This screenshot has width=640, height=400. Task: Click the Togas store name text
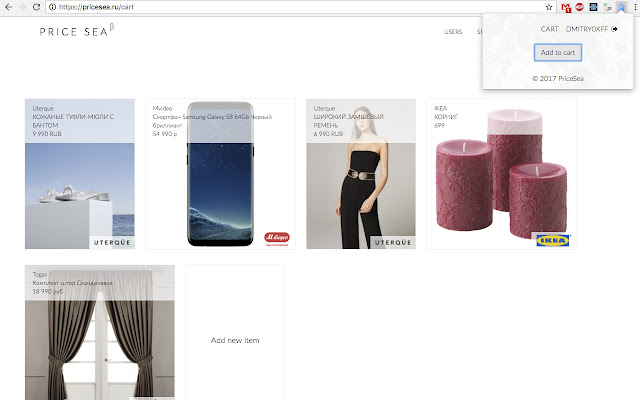[40, 275]
